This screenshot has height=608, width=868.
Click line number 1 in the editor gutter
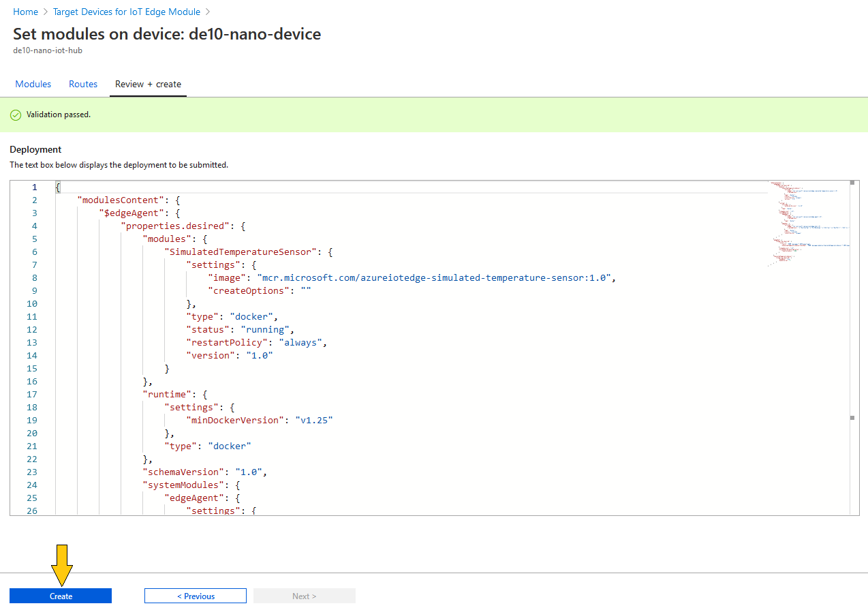34,187
